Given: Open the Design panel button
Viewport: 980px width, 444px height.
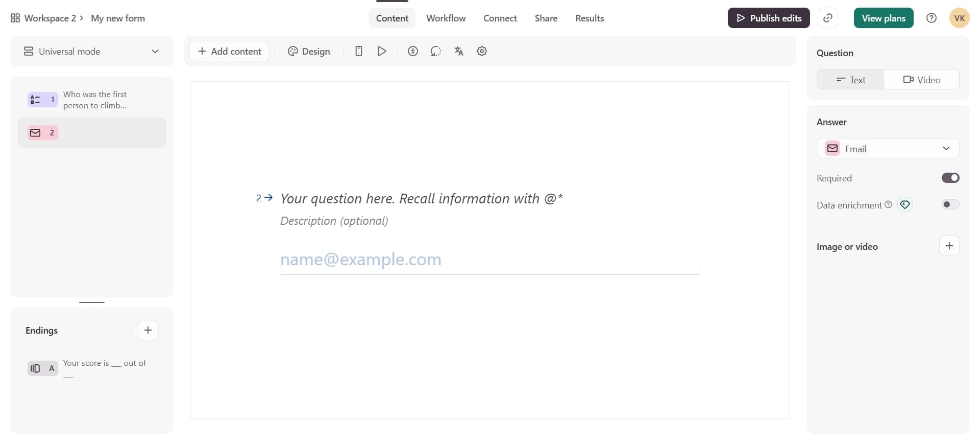Looking at the screenshot, I should [309, 51].
